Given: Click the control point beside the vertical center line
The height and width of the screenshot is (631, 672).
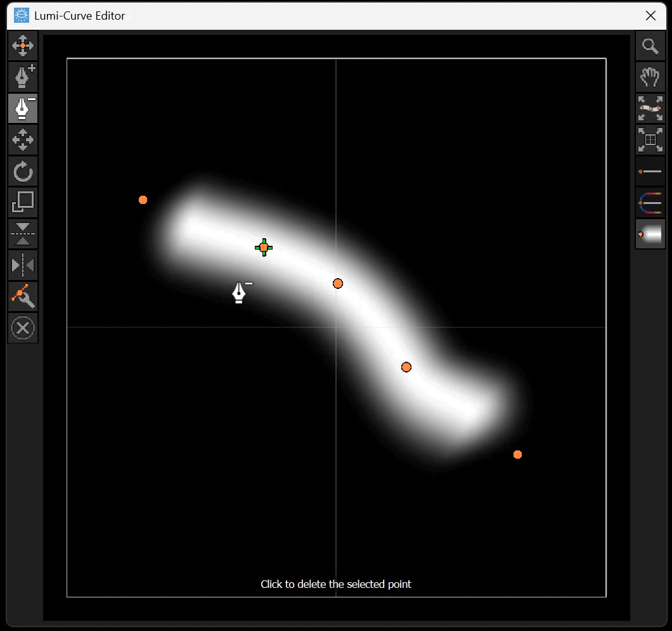Looking at the screenshot, I should [x=338, y=284].
